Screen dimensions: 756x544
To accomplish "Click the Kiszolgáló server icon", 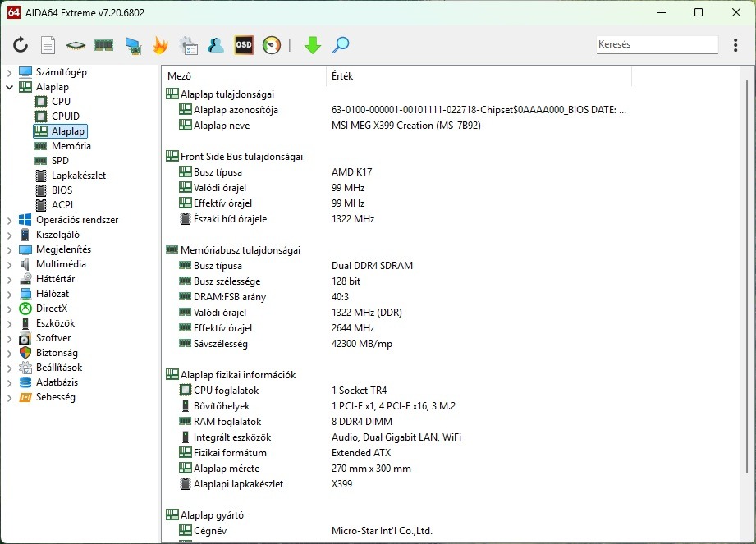I will [25, 235].
